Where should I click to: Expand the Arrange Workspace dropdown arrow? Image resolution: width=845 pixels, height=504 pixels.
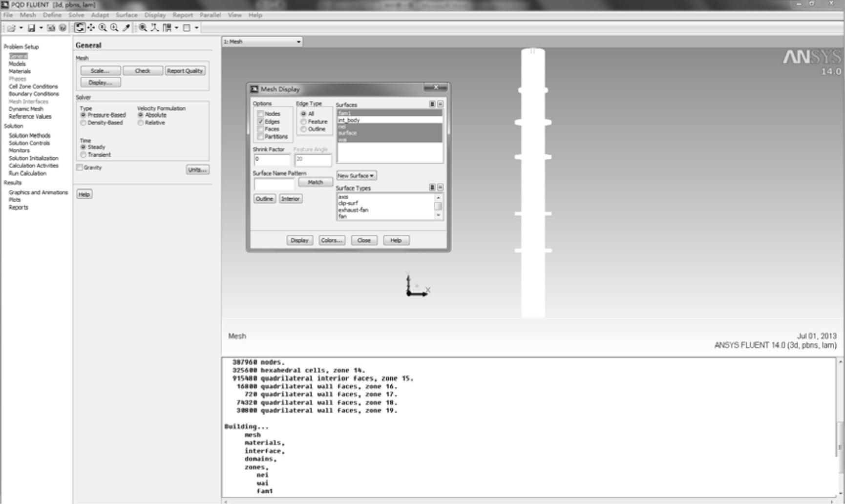(176, 28)
